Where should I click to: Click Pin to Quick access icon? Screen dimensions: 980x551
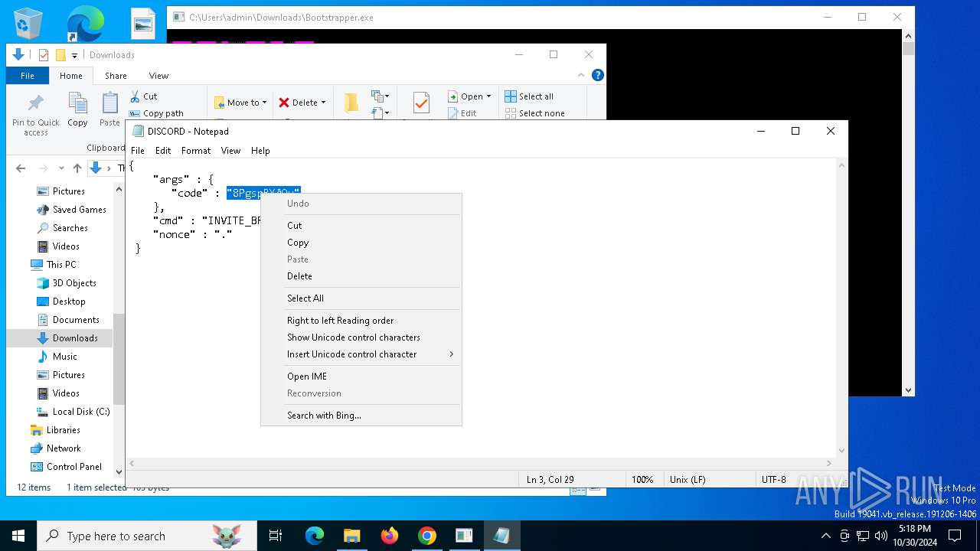point(35,103)
